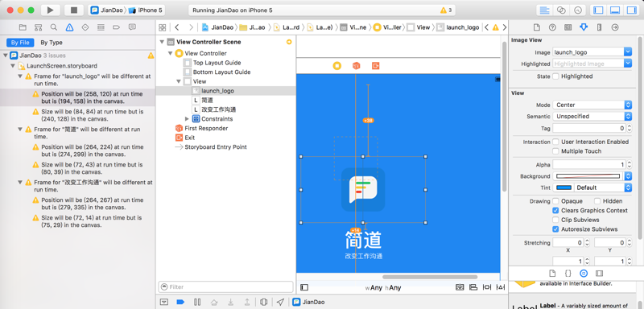Enable User Interaction Enabled checkbox
644x309 pixels.
point(555,142)
